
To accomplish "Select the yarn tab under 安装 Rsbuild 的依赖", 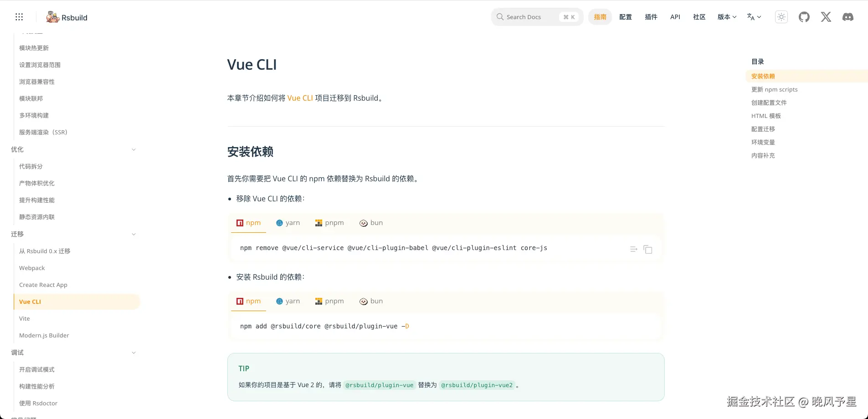I will click(288, 301).
